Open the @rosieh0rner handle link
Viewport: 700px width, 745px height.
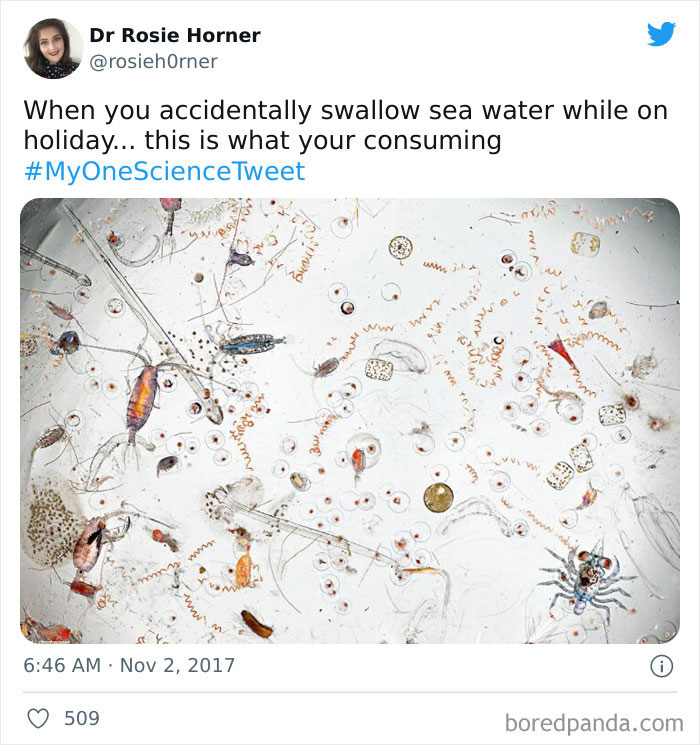pyautogui.click(x=153, y=62)
